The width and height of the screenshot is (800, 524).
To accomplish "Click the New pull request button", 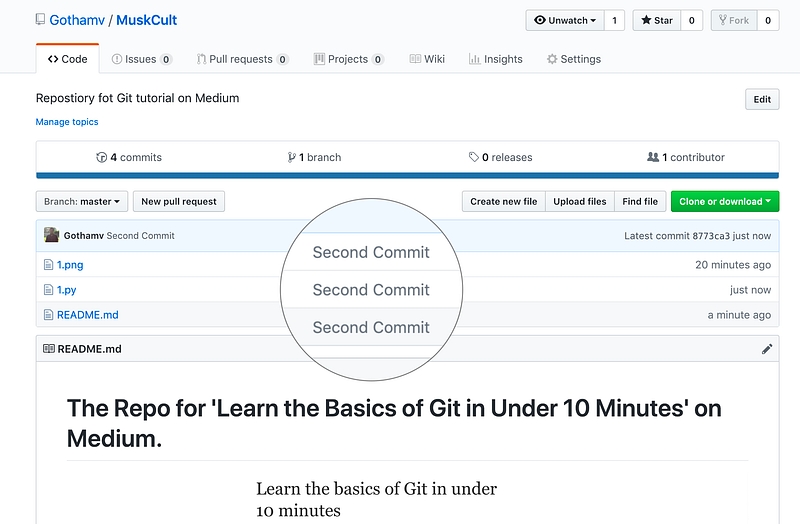I will click(179, 201).
